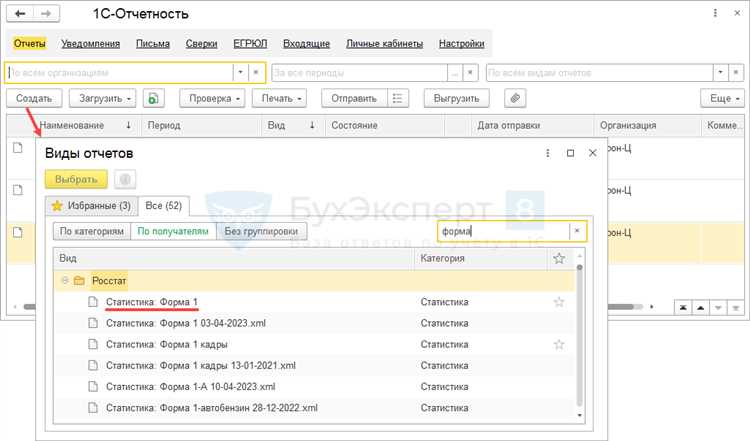Image resolution: width=750 pixels, height=441 pixels.
Task: Click the paperclip attachment icon
Action: coord(515,98)
